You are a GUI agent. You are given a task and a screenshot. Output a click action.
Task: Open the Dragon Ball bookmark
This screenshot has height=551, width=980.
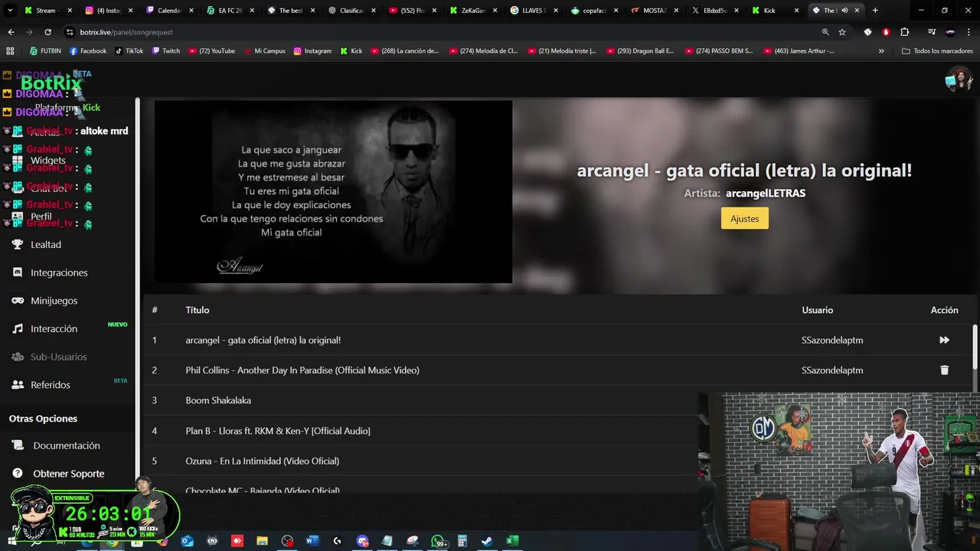(x=640, y=51)
